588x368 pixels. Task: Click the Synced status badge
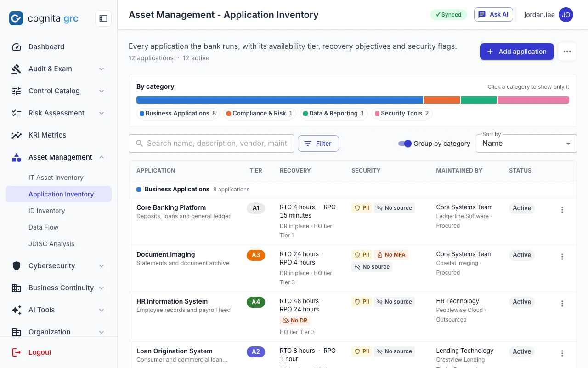[x=448, y=15]
